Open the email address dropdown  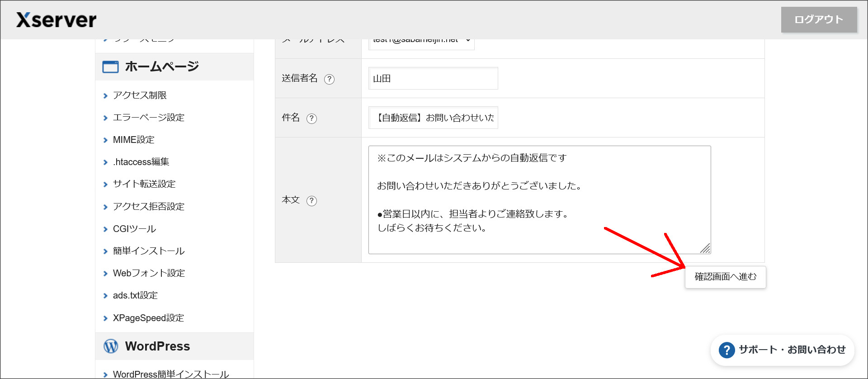tap(421, 42)
